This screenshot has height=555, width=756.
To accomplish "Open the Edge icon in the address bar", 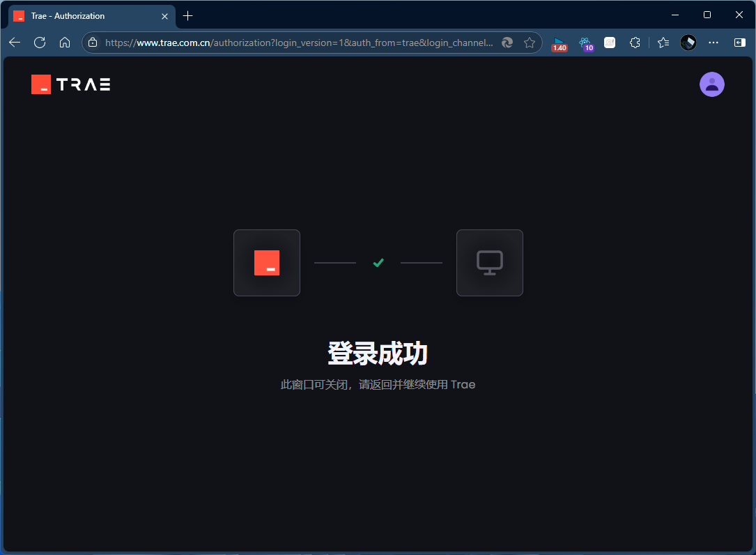I will (x=507, y=43).
